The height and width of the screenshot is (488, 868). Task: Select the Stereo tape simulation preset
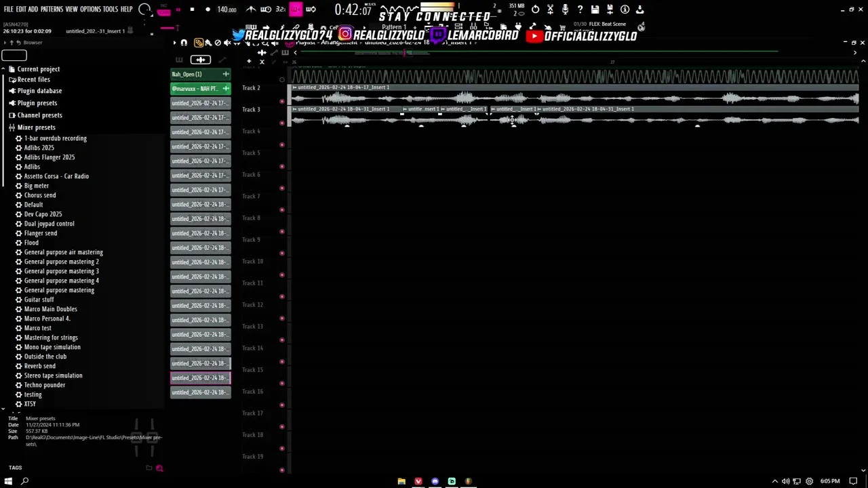53,375
